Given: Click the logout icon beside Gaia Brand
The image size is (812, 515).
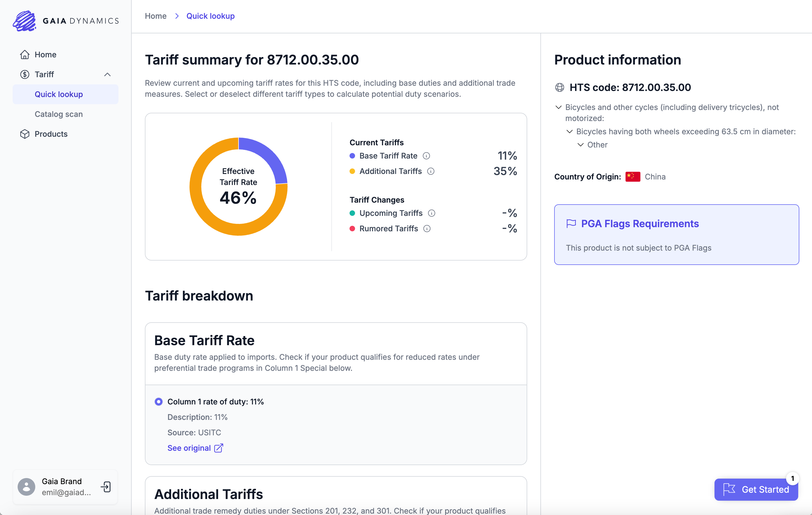Looking at the screenshot, I should tap(106, 487).
